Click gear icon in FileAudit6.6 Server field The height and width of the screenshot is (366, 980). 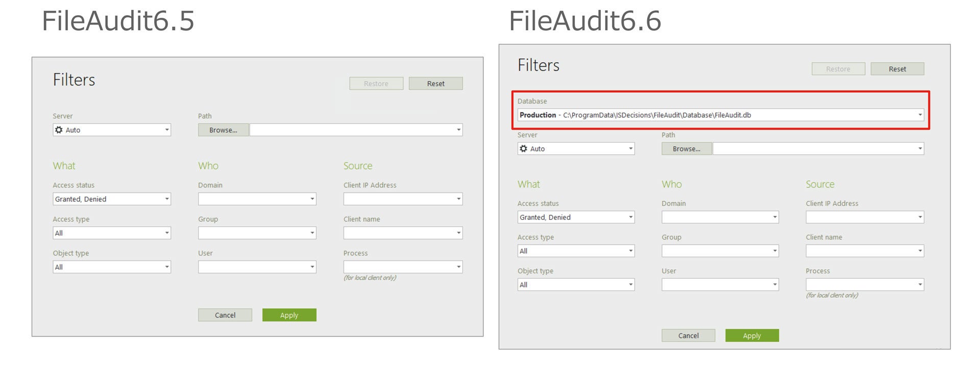click(523, 149)
